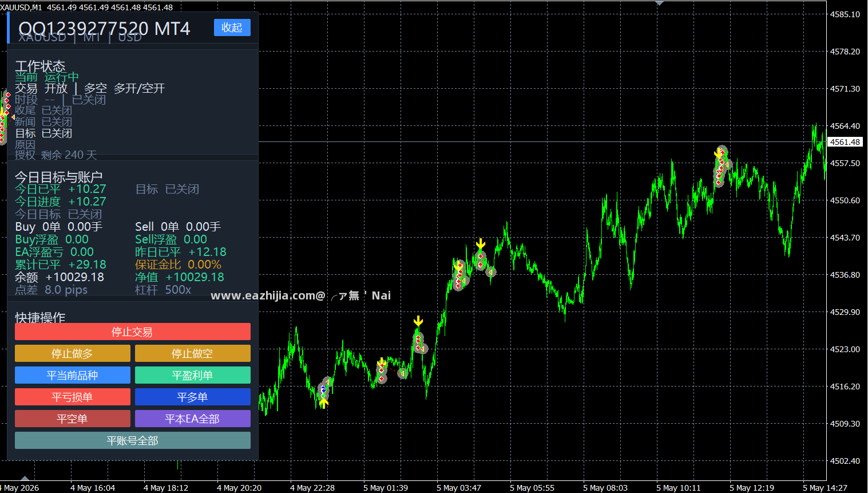The width and height of the screenshot is (868, 493).
Task: Click the 平空单 button
Action: (x=72, y=419)
